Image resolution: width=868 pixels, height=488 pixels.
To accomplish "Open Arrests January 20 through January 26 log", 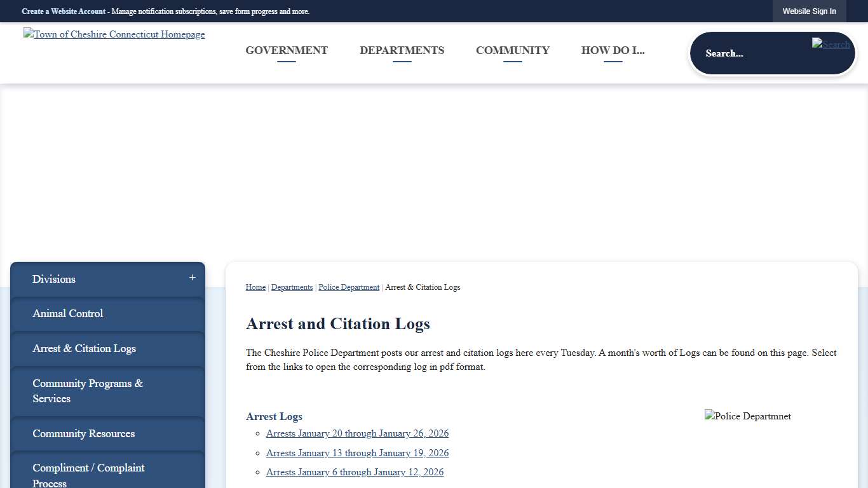I will (357, 433).
